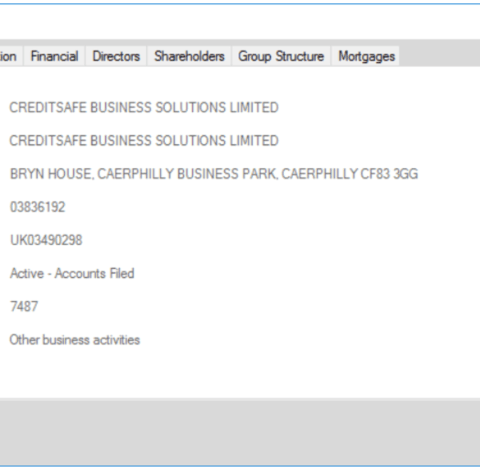Click the white header area above the tabs
The image size is (480, 471).
tap(240, 22)
